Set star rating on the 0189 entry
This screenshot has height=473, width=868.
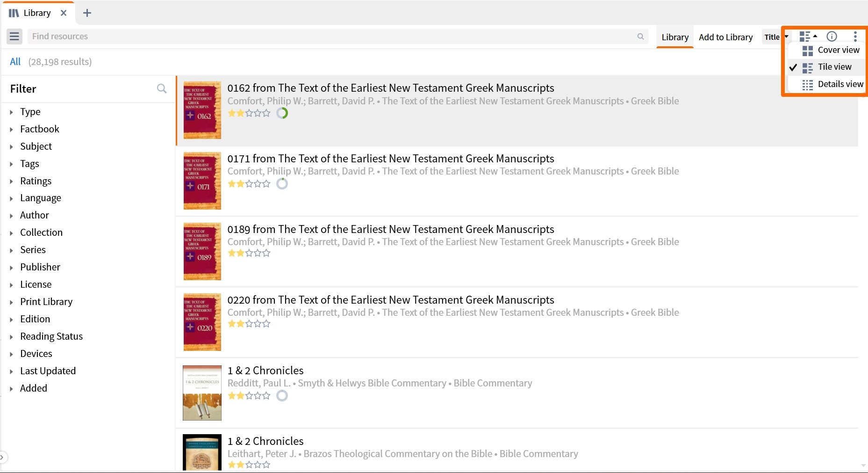(x=249, y=254)
